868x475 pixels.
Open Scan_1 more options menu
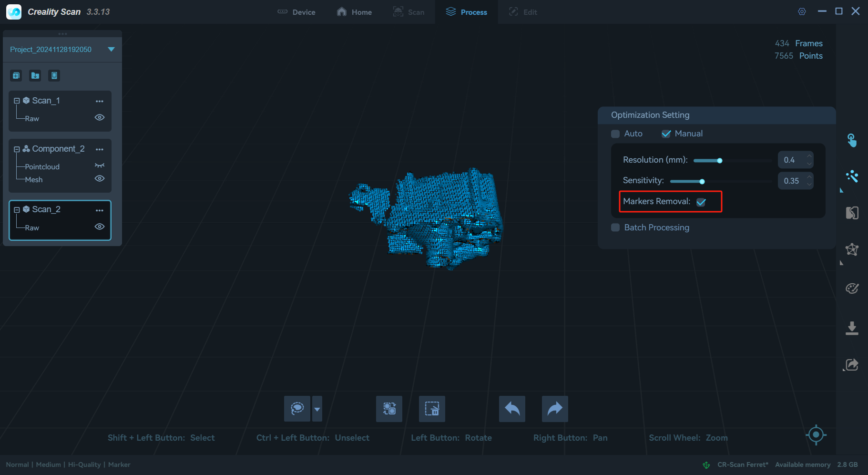99,101
